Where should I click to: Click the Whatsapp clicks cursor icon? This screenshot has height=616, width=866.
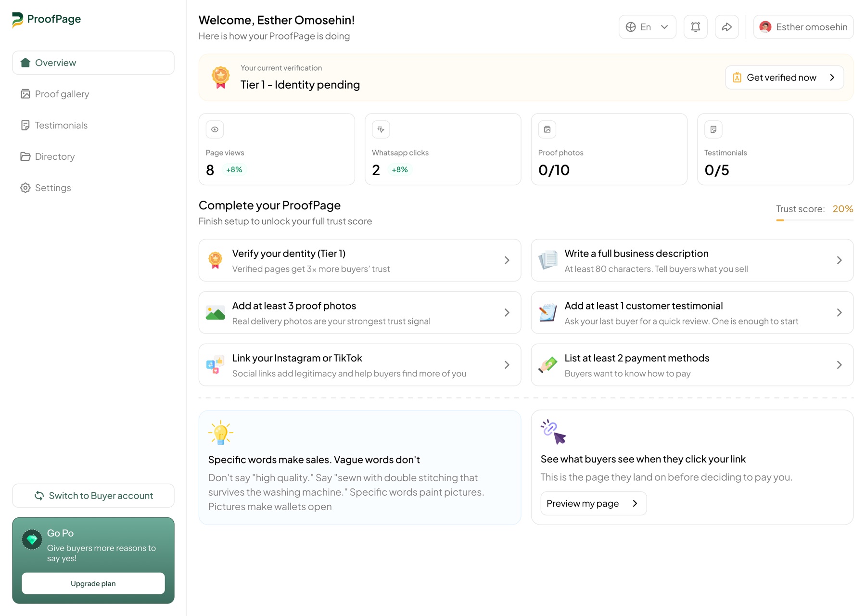(x=381, y=129)
